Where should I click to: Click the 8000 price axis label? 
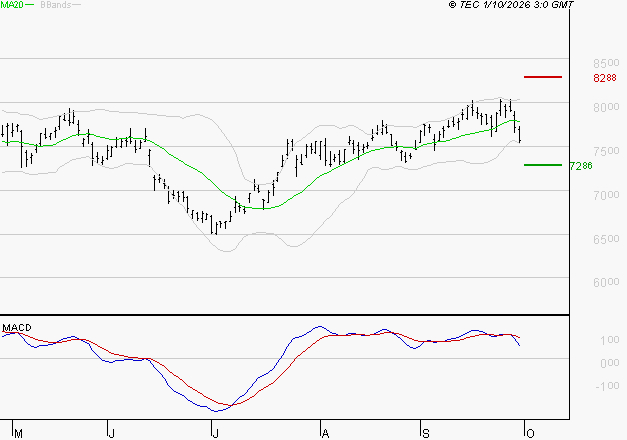pyautogui.click(x=606, y=107)
